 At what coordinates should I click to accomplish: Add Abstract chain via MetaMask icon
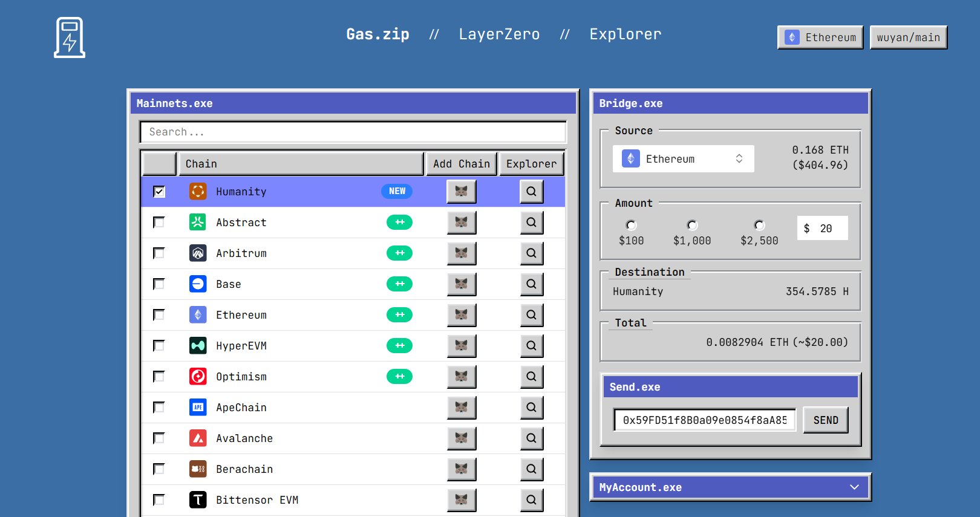coord(462,223)
